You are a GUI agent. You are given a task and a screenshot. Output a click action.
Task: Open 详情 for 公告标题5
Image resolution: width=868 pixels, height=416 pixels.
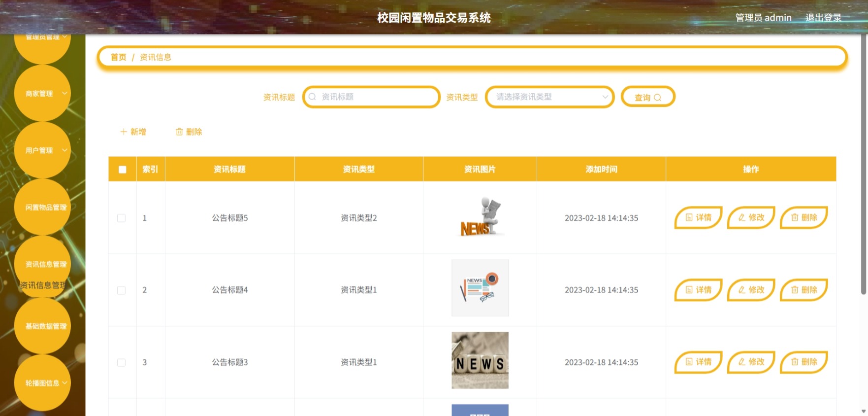698,217
